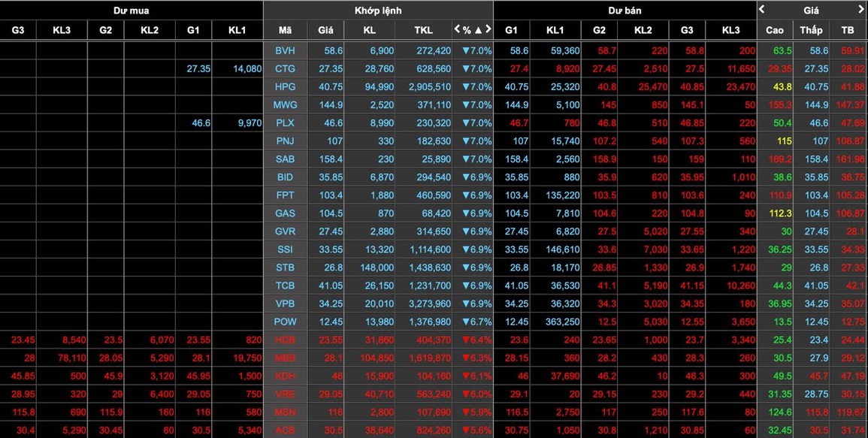Click STB matched volume 148,000
Image resolution: width=868 pixels, height=438 pixels.
[x=377, y=267]
